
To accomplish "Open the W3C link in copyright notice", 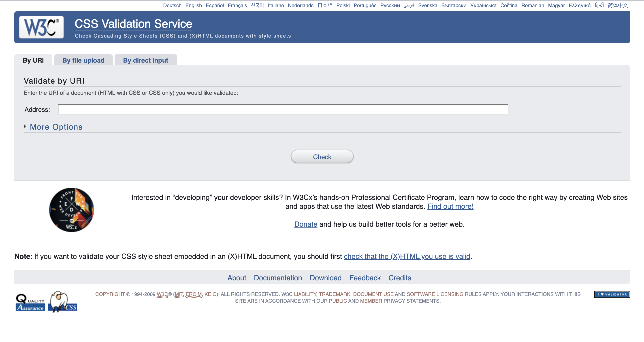I will pyautogui.click(x=162, y=294).
